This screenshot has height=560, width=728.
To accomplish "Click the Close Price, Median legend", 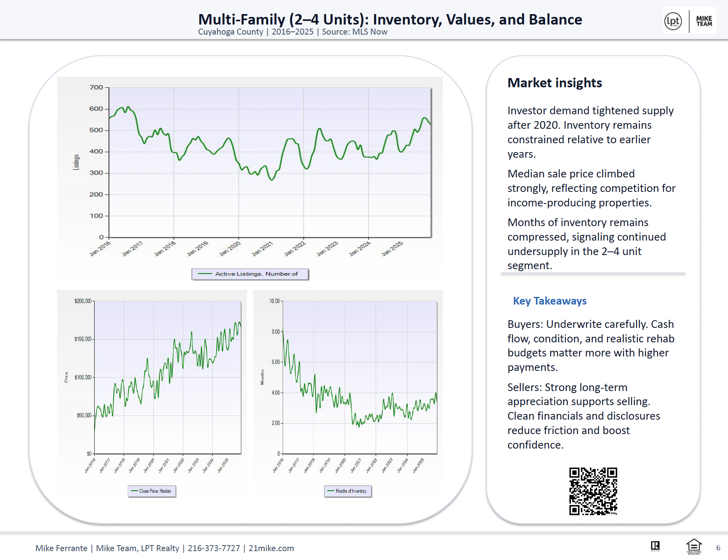I will [152, 491].
